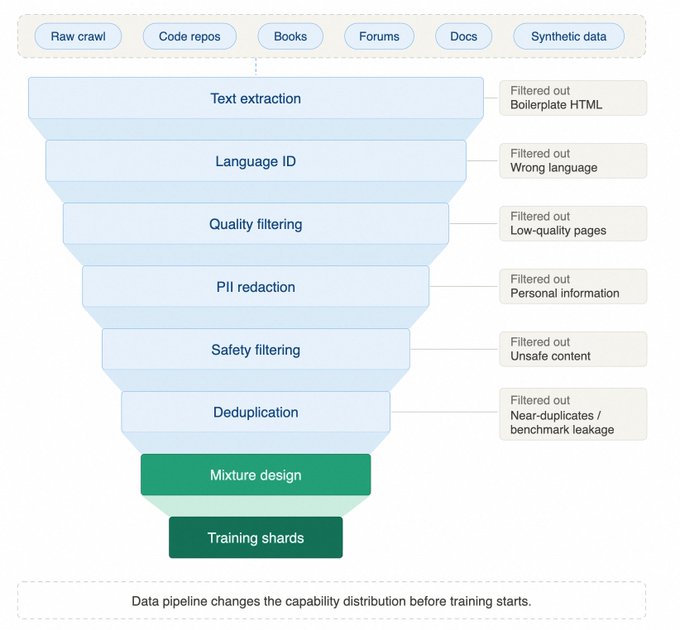Click the Near-duplicates / benchmark leakage box
The width and height of the screenshot is (680, 630).
(573, 415)
